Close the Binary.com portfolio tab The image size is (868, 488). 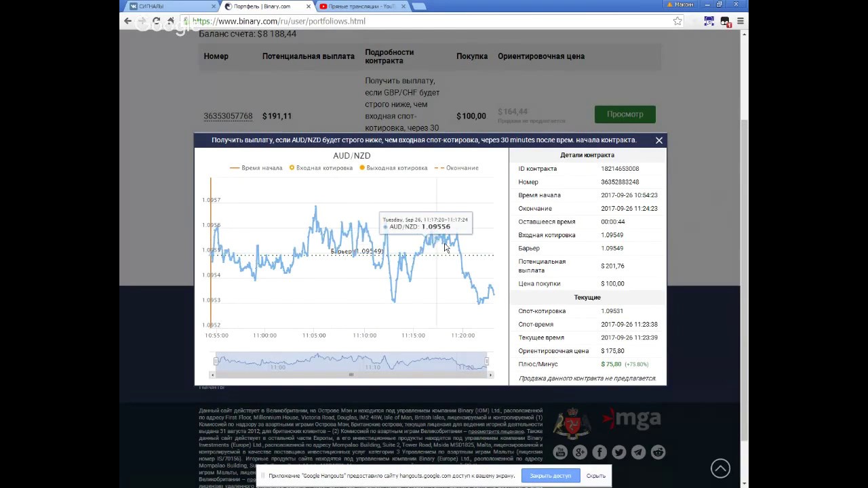(309, 6)
